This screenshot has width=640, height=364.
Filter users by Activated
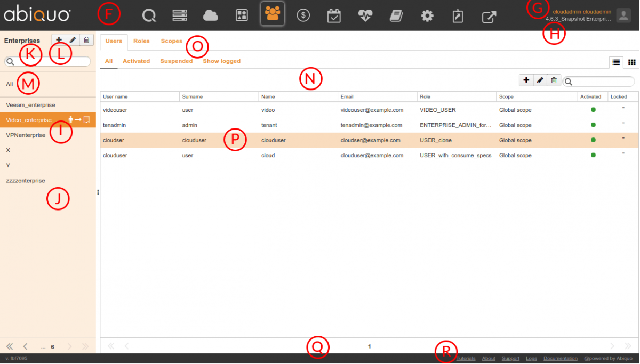[136, 61]
